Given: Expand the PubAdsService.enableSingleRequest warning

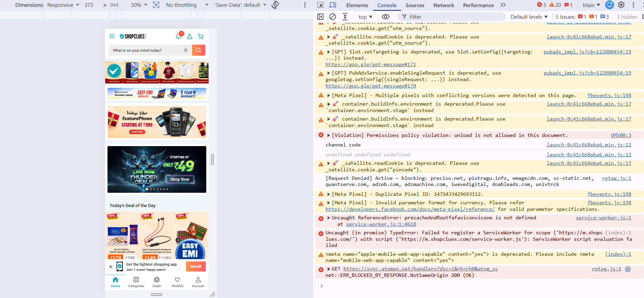Looking at the screenshot, I should (x=328, y=73).
